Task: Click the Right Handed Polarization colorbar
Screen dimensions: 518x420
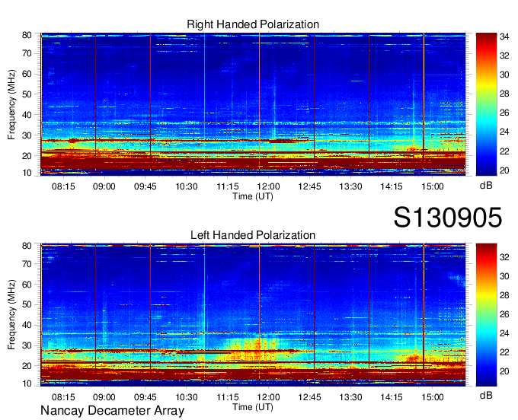Action: [x=486, y=104]
